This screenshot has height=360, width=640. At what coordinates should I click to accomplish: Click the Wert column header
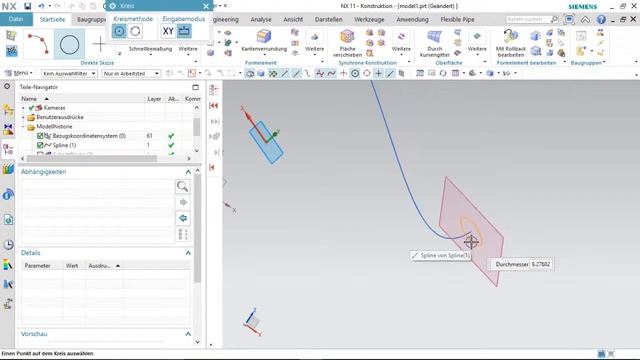(x=74, y=266)
